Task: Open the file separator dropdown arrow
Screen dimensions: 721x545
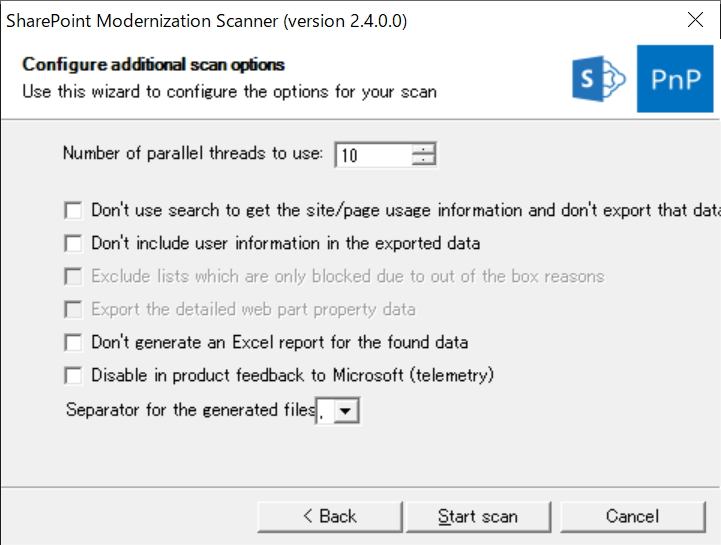Action: pyautogui.click(x=346, y=411)
